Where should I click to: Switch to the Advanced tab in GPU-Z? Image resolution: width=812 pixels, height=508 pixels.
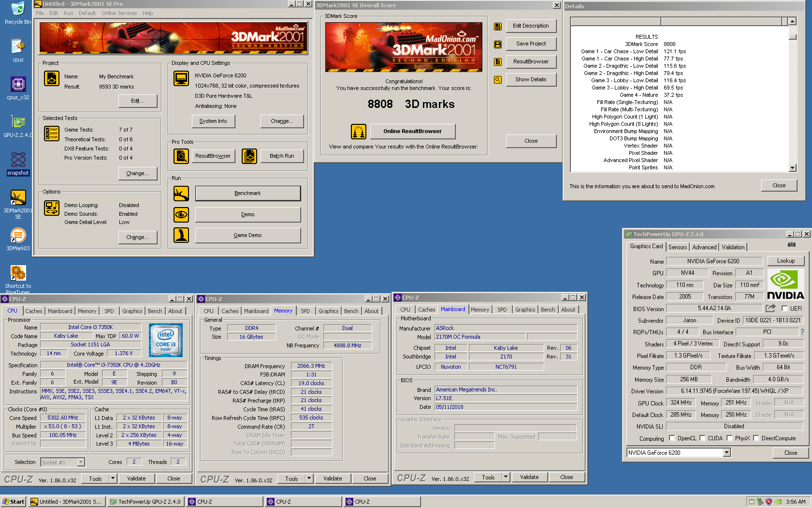tap(704, 247)
